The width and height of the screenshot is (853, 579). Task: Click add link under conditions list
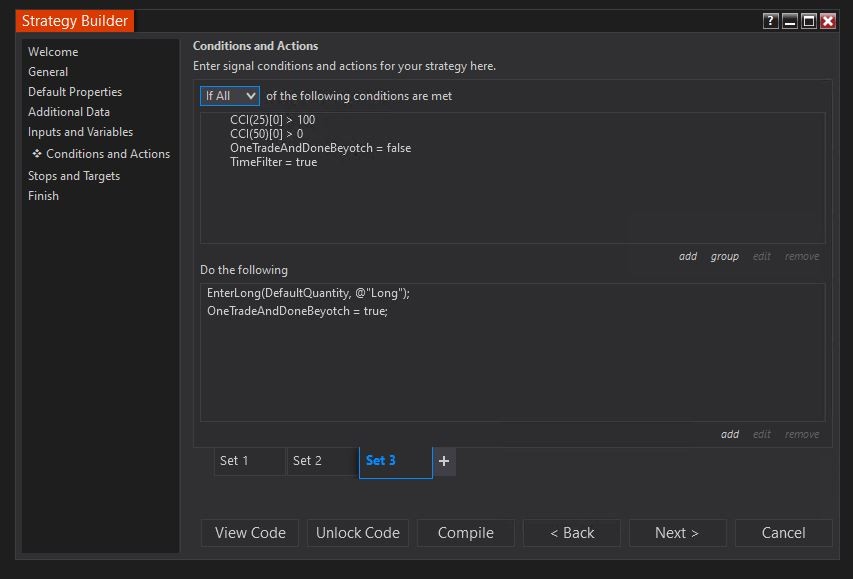(688, 256)
